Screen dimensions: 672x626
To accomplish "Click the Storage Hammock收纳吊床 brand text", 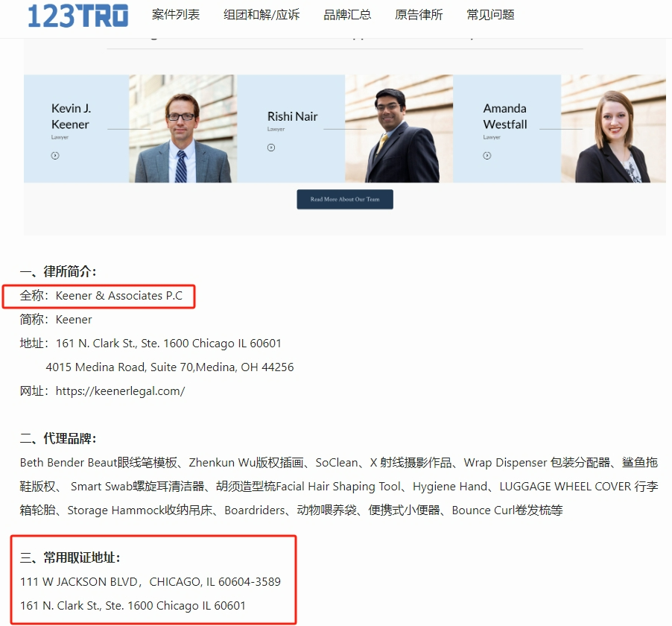I will [x=140, y=510].
